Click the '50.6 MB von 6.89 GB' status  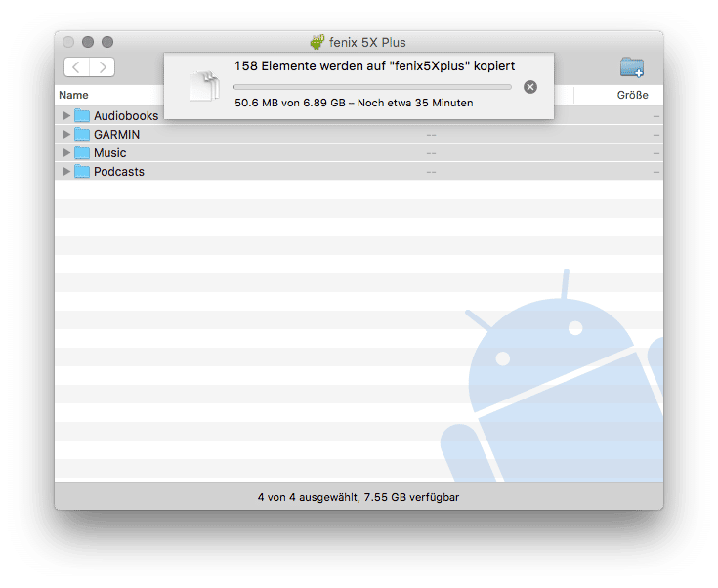point(354,103)
